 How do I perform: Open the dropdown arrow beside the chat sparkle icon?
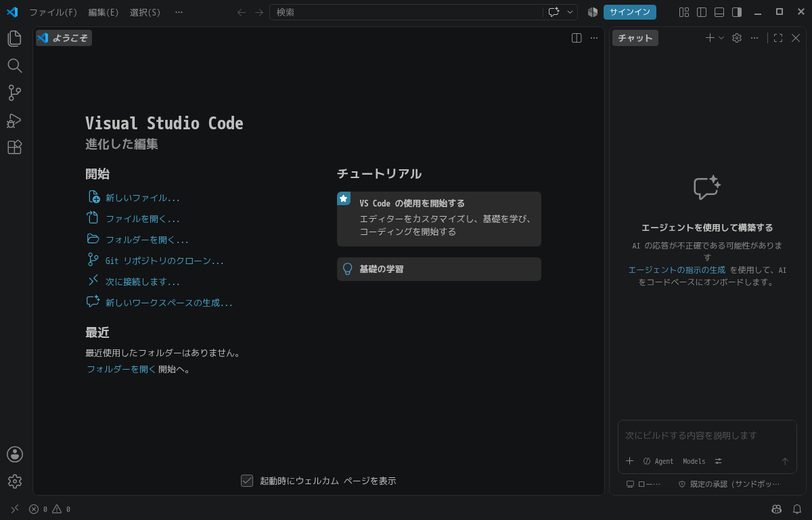(x=570, y=12)
